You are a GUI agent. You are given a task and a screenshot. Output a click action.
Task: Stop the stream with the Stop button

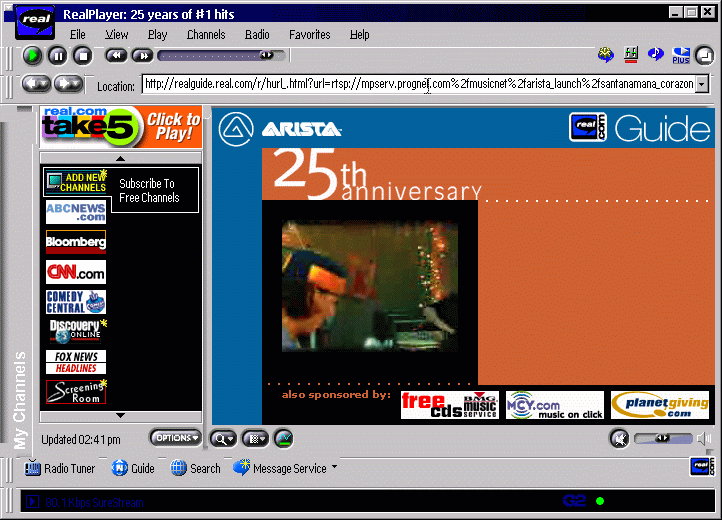click(83, 56)
